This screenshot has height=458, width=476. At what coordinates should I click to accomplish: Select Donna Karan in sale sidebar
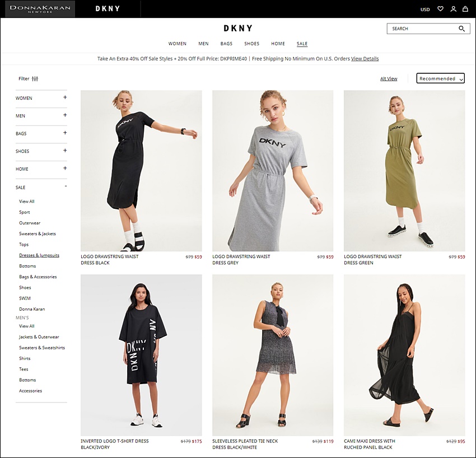click(x=32, y=309)
